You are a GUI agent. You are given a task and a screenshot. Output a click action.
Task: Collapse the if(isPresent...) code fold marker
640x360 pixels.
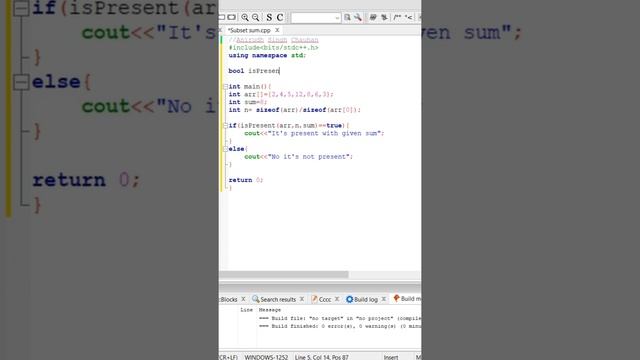(x=225, y=126)
